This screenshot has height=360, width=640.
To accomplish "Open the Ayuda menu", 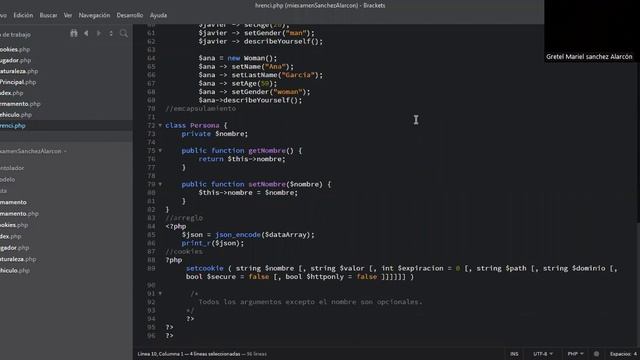I will click(x=158, y=15).
